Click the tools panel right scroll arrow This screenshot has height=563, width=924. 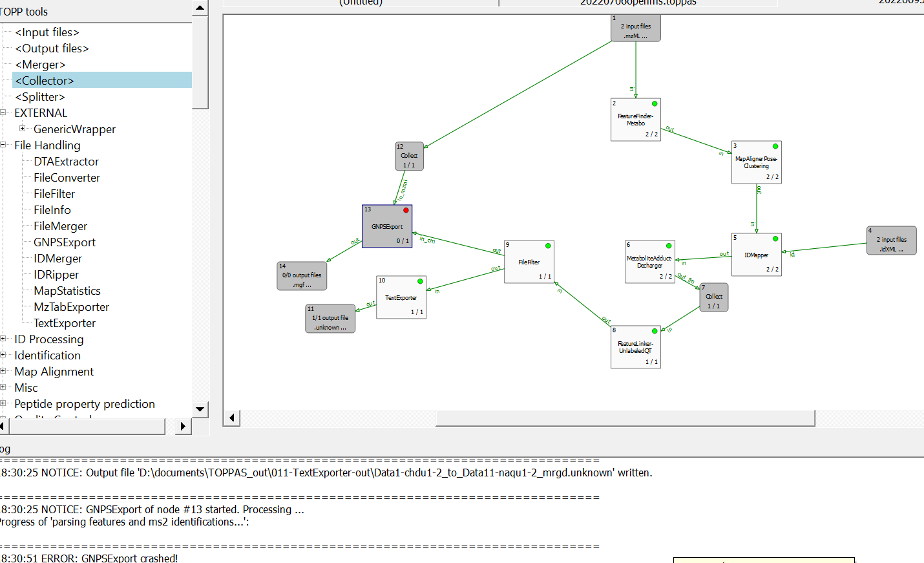[x=184, y=426]
